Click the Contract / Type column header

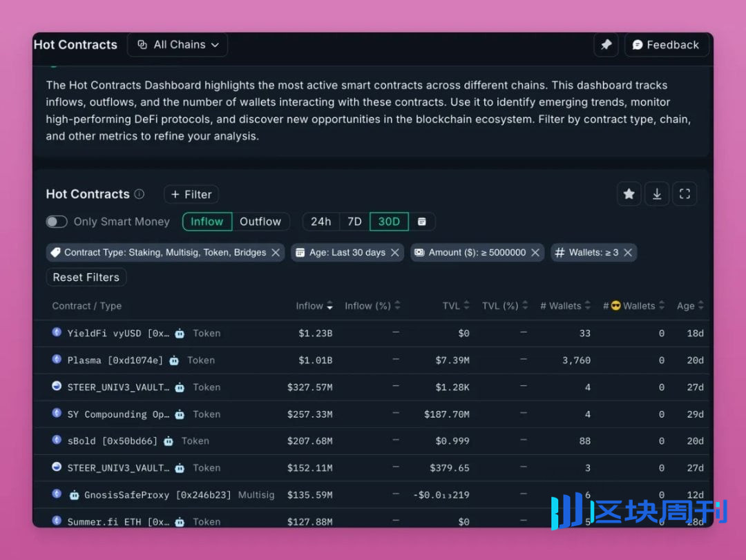[87, 306]
